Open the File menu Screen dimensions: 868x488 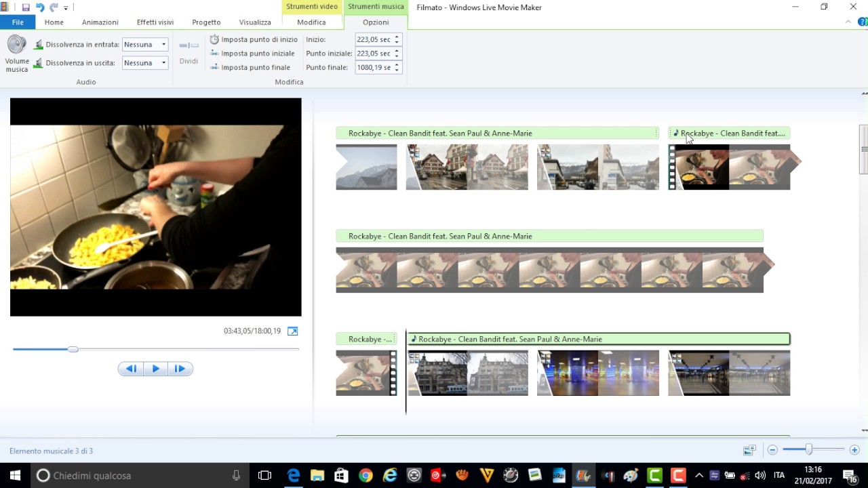point(18,22)
